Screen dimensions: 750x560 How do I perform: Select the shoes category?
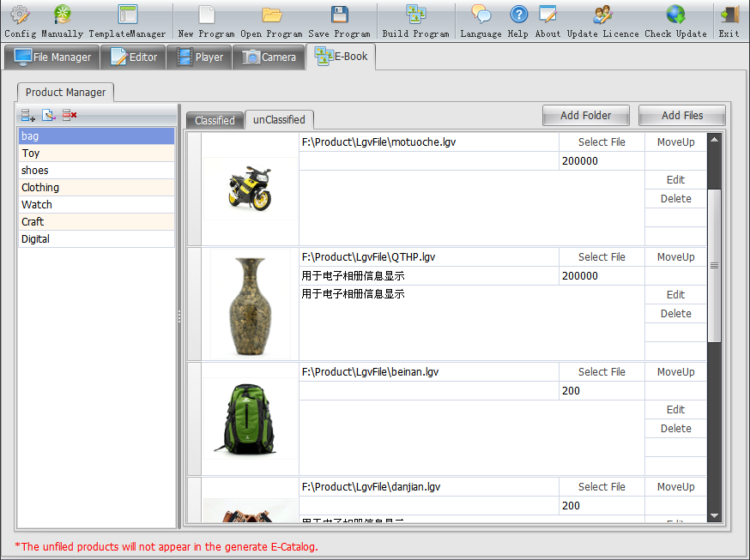click(97, 171)
